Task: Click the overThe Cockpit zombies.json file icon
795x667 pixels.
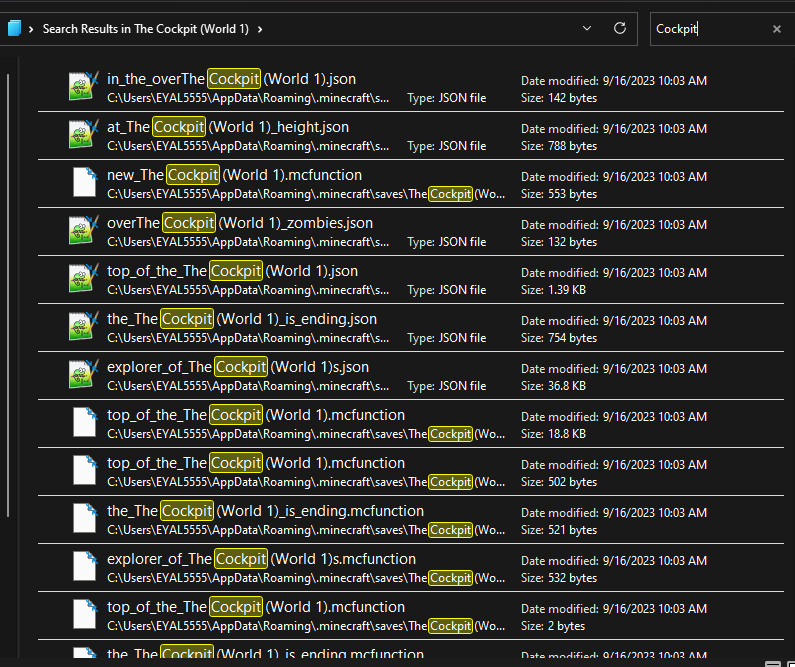Action: [84, 230]
